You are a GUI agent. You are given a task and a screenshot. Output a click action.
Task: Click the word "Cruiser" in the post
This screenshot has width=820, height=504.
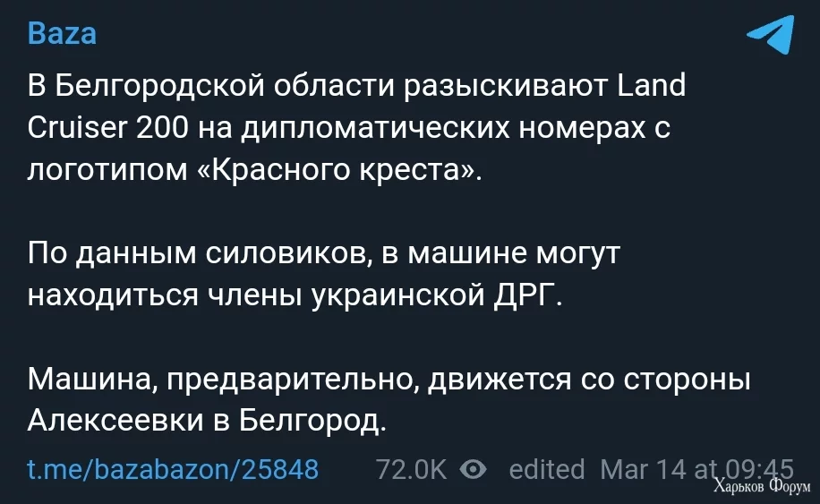pos(77,128)
